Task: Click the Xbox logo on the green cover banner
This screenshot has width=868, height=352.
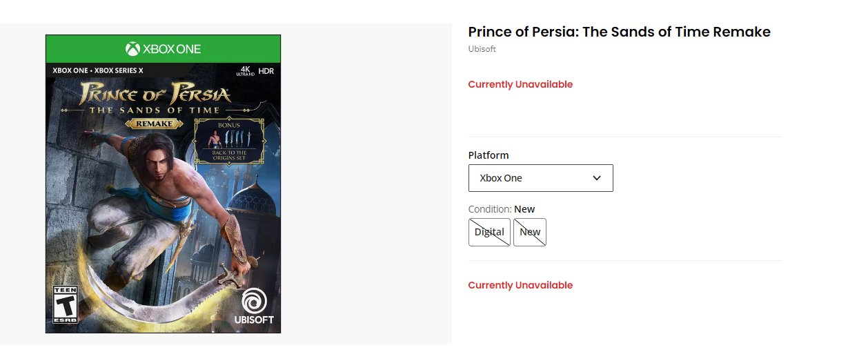Action: (x=132, y=49)
